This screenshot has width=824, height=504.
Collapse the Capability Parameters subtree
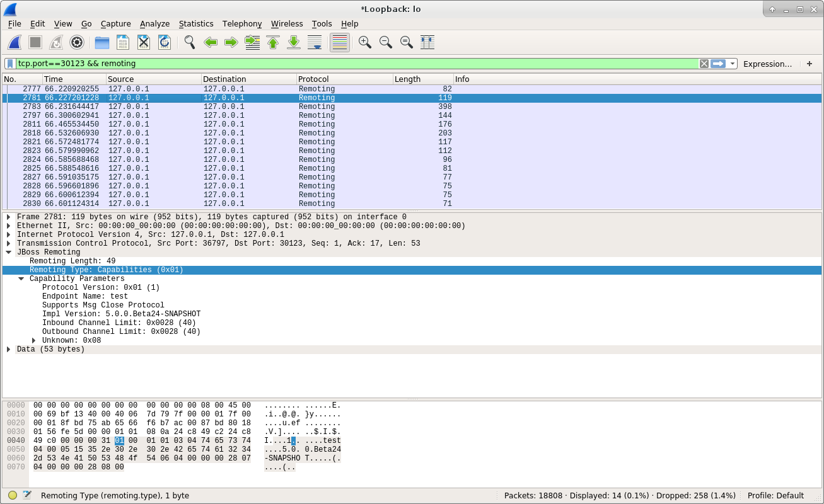click(21, 278)
